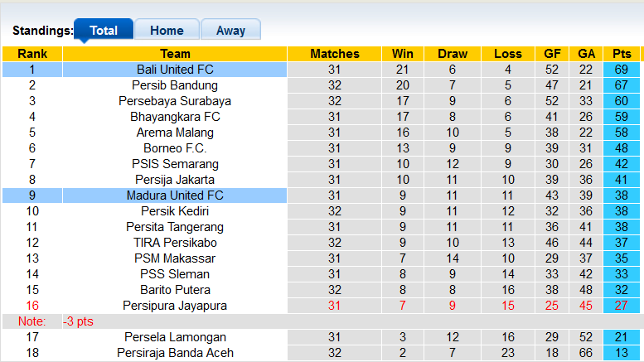
Task: Open the Home standings tab
Action: pos(167,31)
